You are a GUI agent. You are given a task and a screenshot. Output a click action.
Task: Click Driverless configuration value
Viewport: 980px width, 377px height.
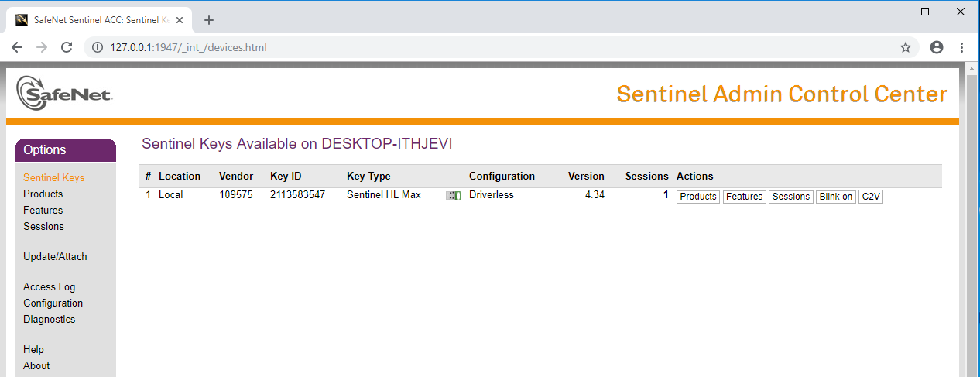(492, 195)
